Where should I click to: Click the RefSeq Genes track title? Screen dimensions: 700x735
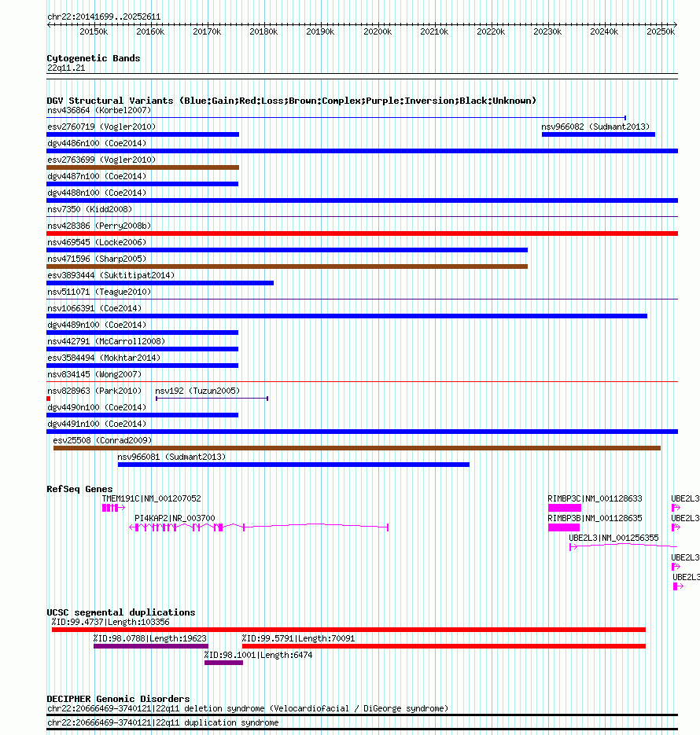79,489
